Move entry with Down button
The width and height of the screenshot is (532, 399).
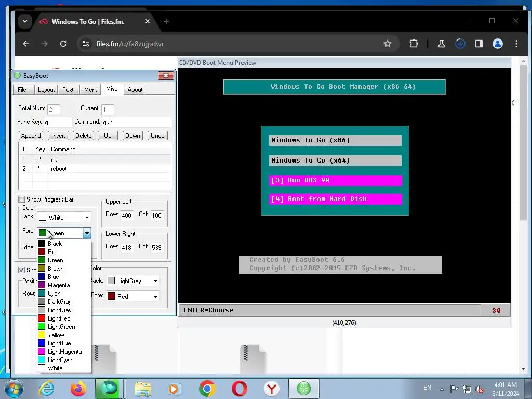point(132,136)
